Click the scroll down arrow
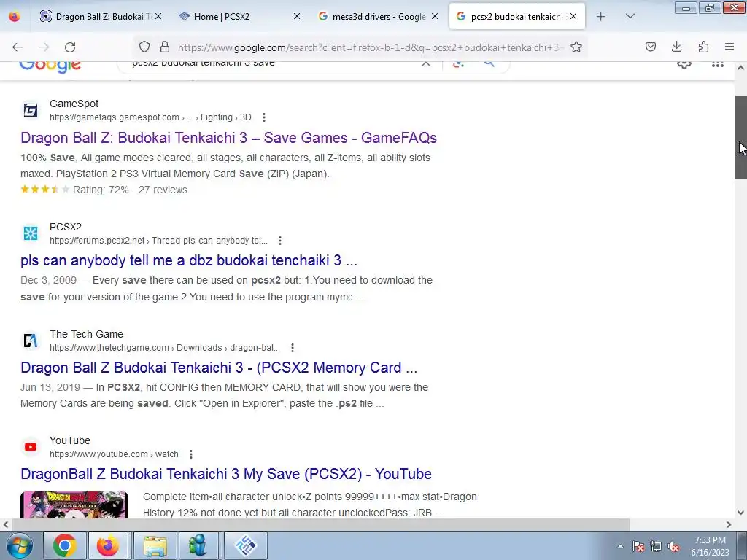This screenshot has width=747, height=560. point(740,513)
